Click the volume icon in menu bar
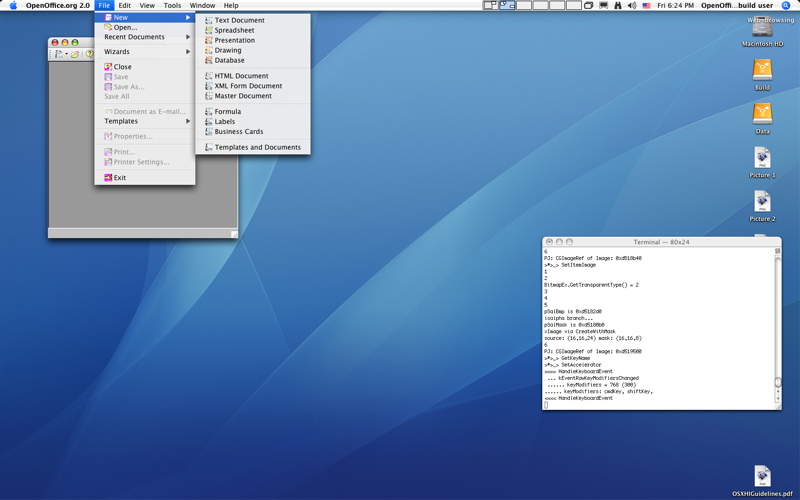800x500 pixels. 632,6
